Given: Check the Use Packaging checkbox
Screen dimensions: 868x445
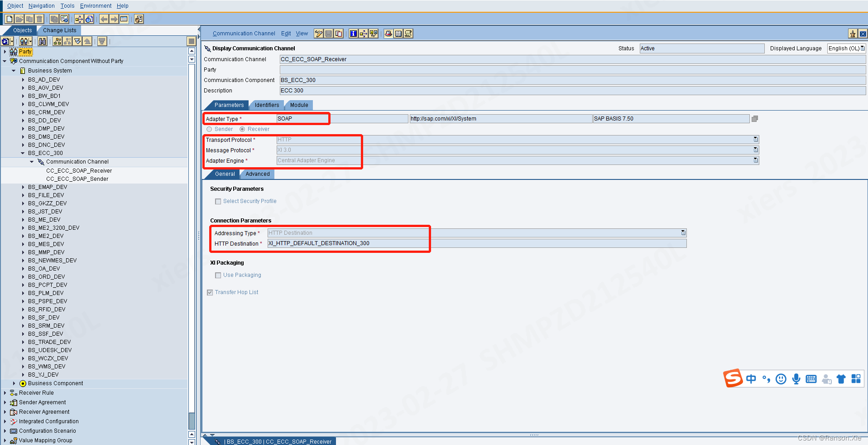Looking at the screenshot, I should click(218, 275).
